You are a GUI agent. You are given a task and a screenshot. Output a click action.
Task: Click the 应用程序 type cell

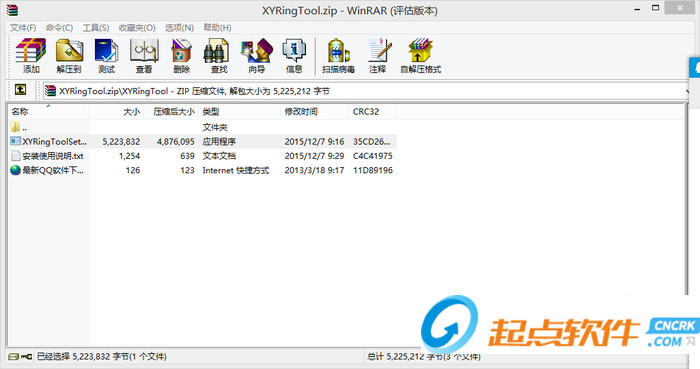click(x=219, y=141)
